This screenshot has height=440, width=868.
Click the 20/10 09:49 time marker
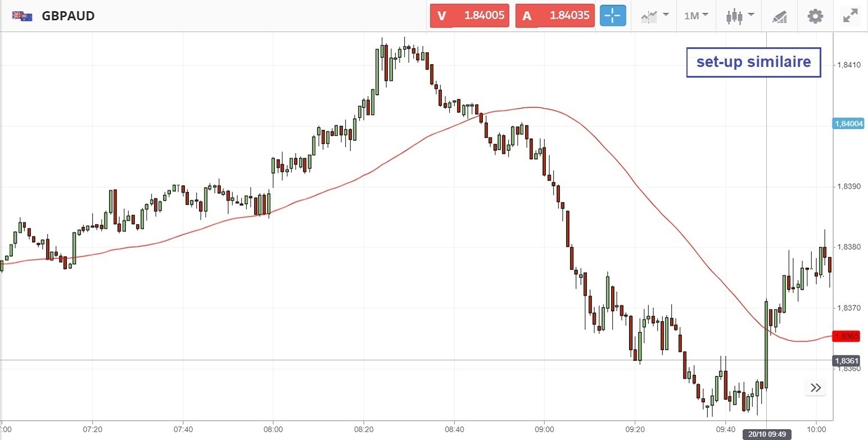point(767,434)
